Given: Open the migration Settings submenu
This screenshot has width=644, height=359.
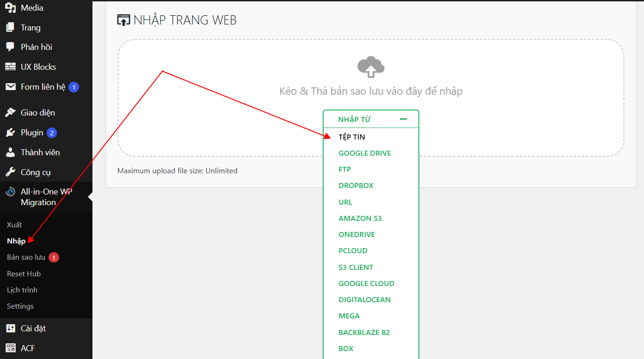Looking at the screenshot, I should (x=20, y=306).
